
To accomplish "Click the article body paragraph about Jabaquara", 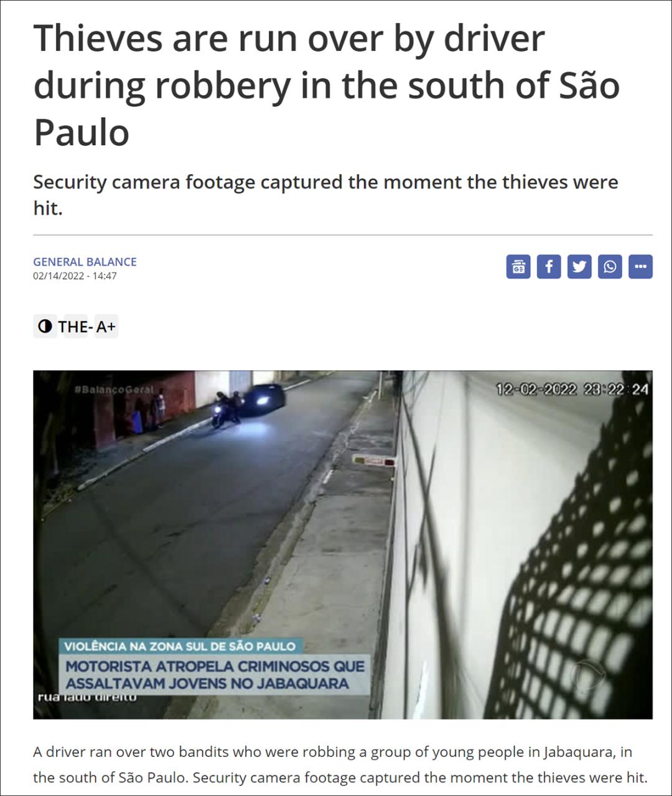I will pos(340,764).
